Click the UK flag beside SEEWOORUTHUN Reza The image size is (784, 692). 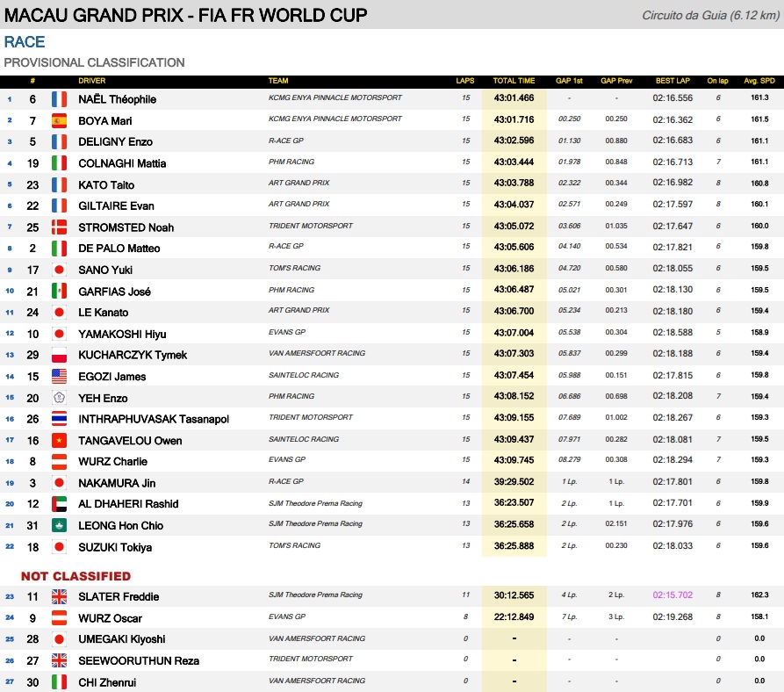(x=59, y=660)
